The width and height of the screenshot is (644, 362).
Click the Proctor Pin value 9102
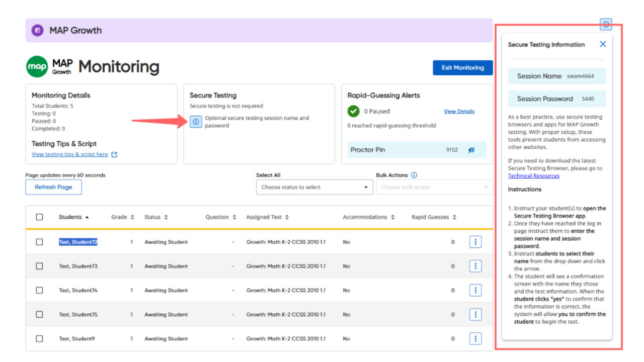click(x=452, y=150)
